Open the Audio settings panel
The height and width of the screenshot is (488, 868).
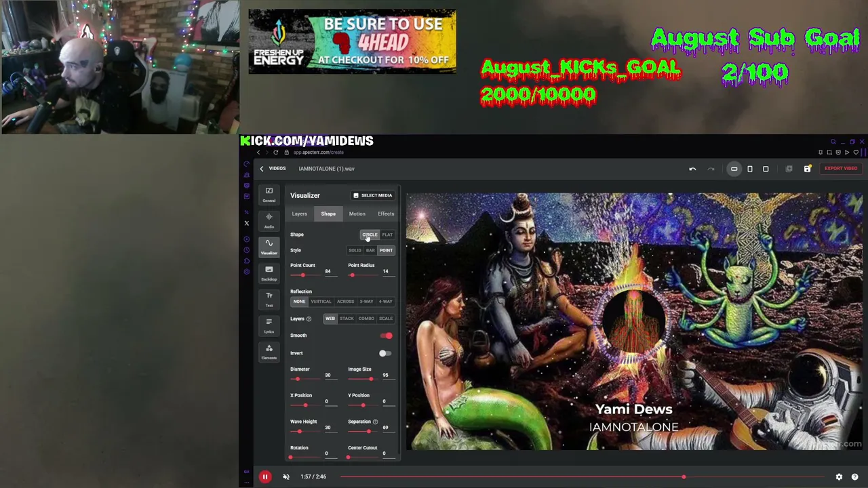point(269,221)
